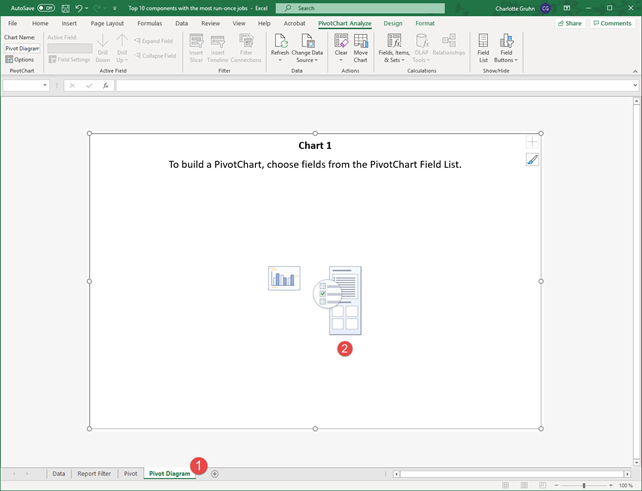
Task: Click the Chart Name input field
Action: [x=22, y=48]
